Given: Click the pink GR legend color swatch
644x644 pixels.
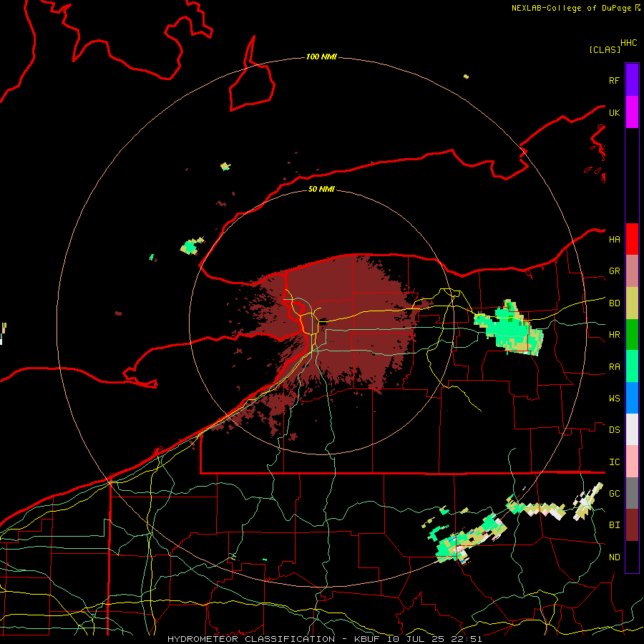Looking at the screenshot, I should [632, 271].
